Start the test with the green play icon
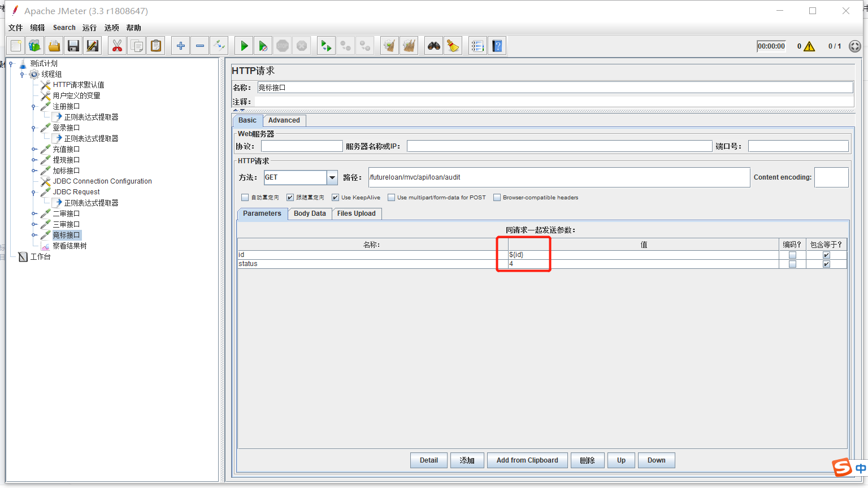Screen dimensions: 868x488 pos(244,46)
